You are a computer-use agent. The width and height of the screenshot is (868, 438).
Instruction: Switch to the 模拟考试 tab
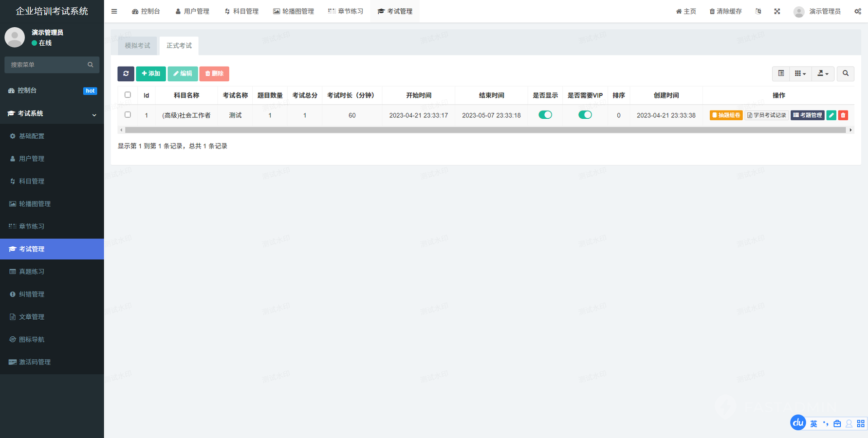137,46
